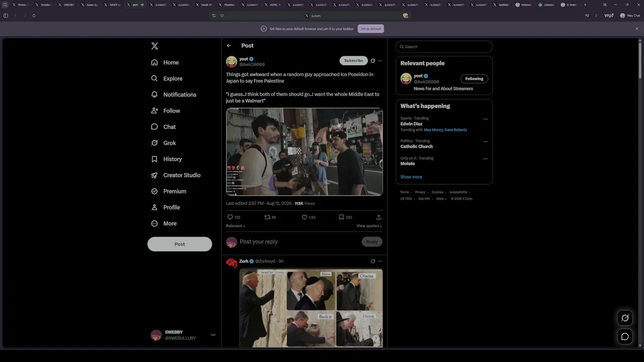The width and height of the screenshot is (644, 362).
Task: Open options for the Edwin Diaz trend
Action: click(486, 119)
